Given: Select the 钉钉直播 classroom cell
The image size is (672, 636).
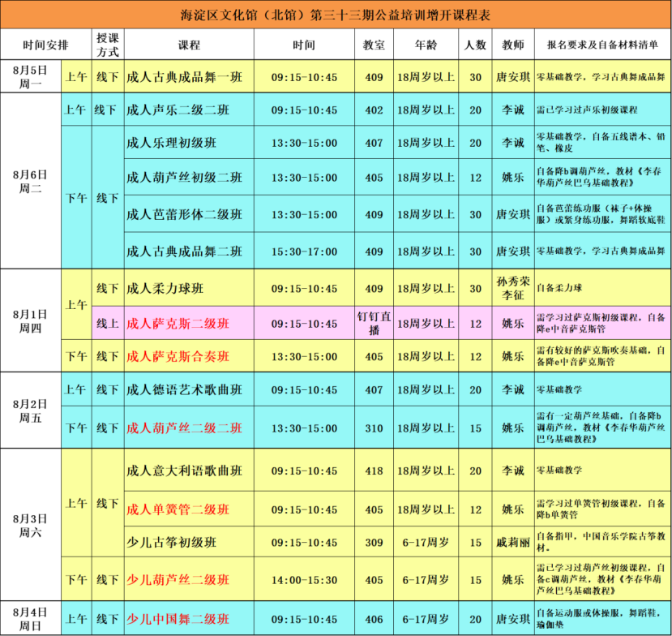Looking at the screenshot, I should tap(374, 323).
